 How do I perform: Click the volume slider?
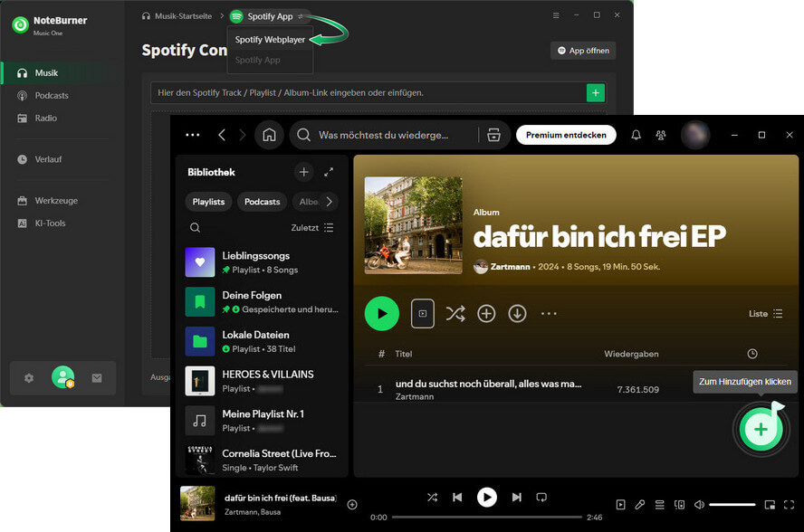(732, 505)
